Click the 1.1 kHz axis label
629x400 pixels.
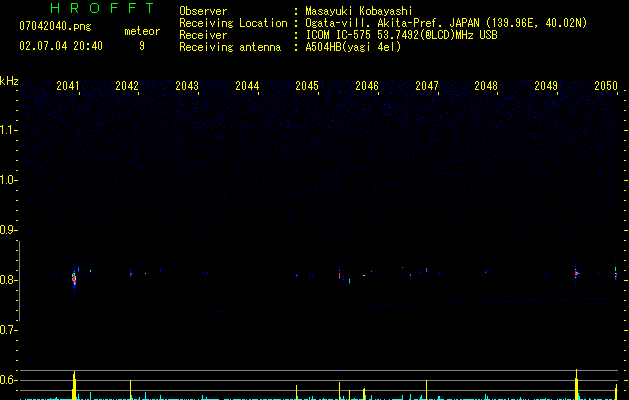(x=8, y=130)
